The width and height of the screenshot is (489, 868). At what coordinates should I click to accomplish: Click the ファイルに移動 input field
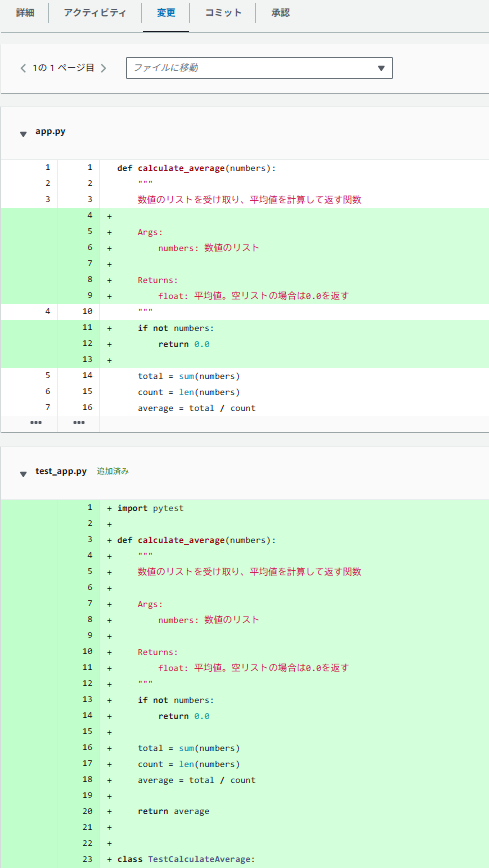coord(259,68)
